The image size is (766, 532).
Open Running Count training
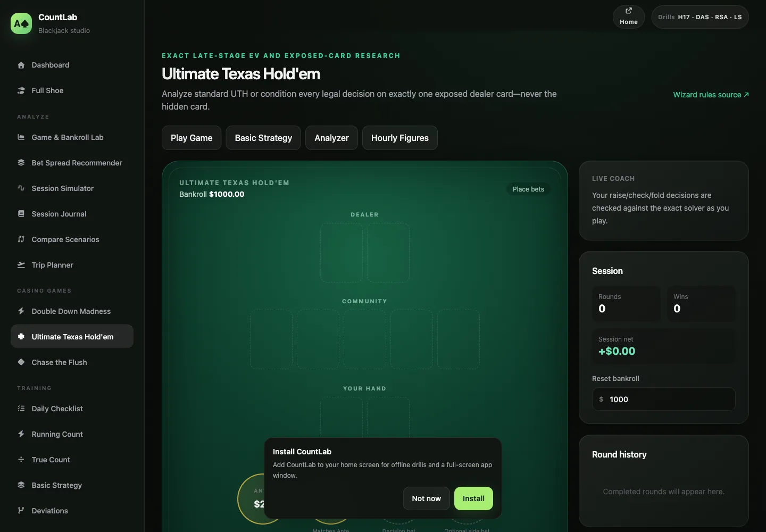[x=72, y=434]
